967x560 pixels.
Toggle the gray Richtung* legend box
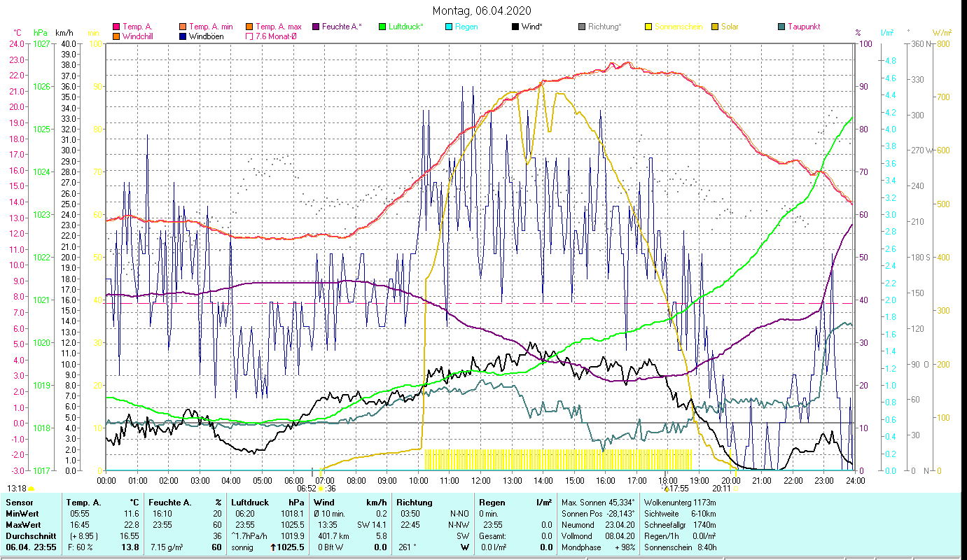tap(582, 27)
